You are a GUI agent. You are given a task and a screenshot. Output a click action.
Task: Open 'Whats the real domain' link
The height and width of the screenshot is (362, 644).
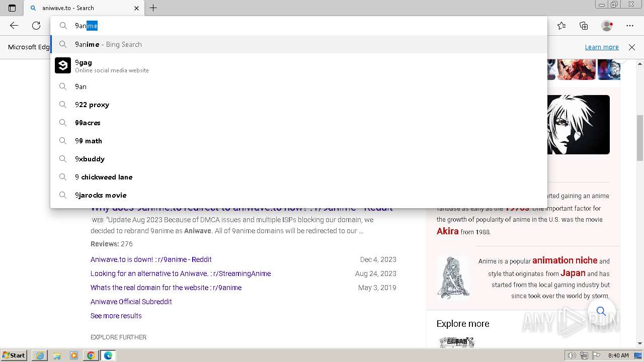(166, 288)
